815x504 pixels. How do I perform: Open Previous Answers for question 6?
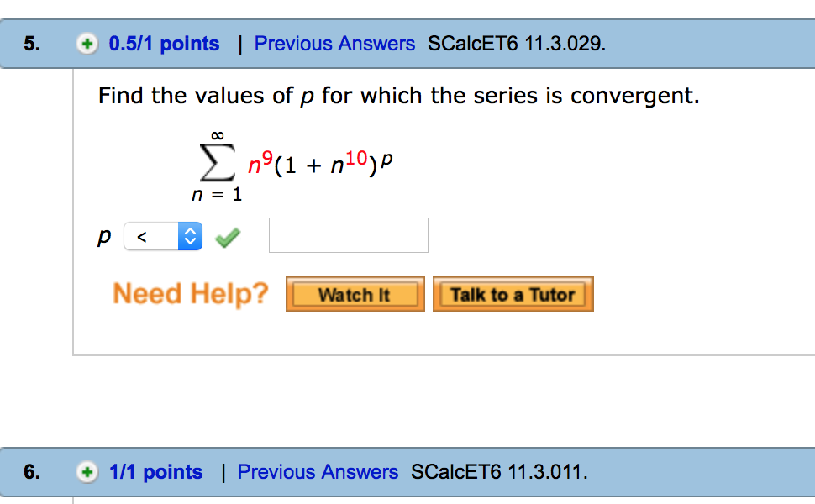pyautogui.click(x=318, y=472)
